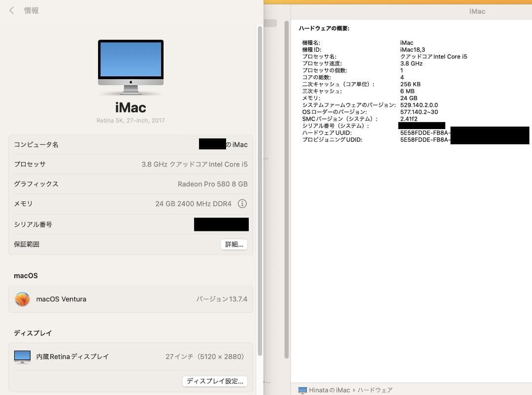Click the iMac window title on the right
Screen dimensions: 532x395
pos(477,11)
